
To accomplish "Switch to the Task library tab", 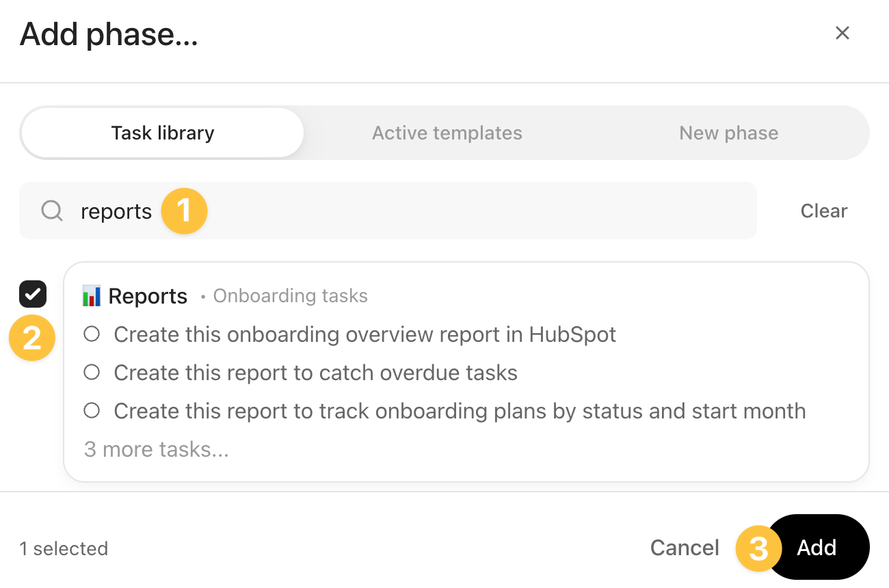I will [x=163, y=133].
